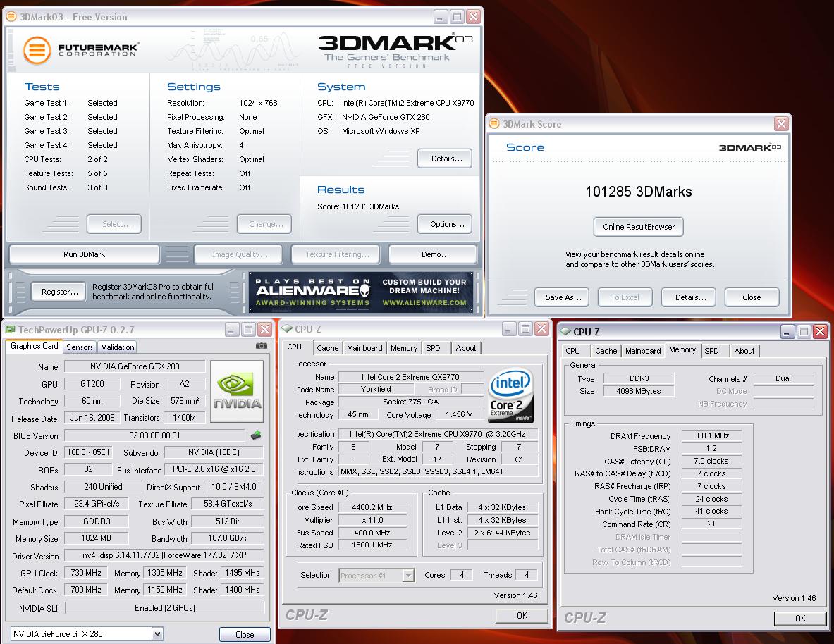Click the DRAM Frequency 800.1 MHz value
Screen dimensions: 834x644
[711, 435]
